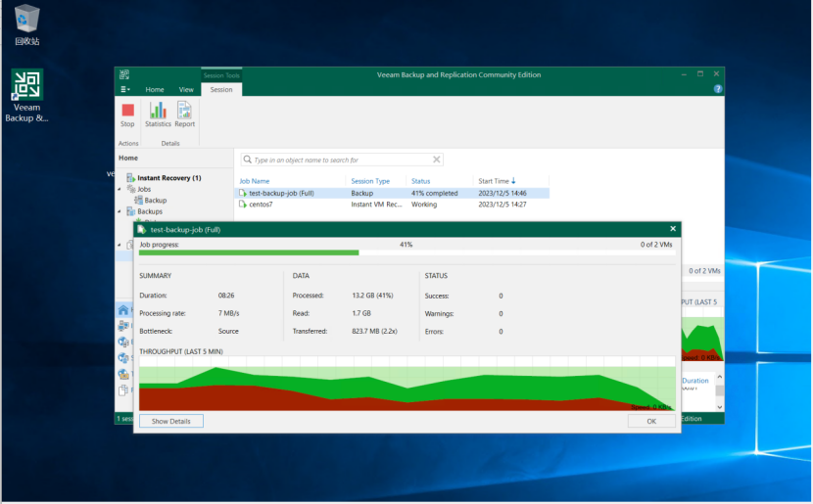813x504 pixels.
Task: Select the Backups tree node
Action: (x=150, y=211)
